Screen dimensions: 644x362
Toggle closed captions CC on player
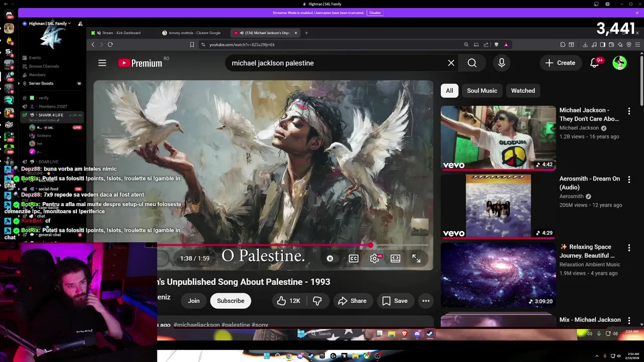coord(354,258)
